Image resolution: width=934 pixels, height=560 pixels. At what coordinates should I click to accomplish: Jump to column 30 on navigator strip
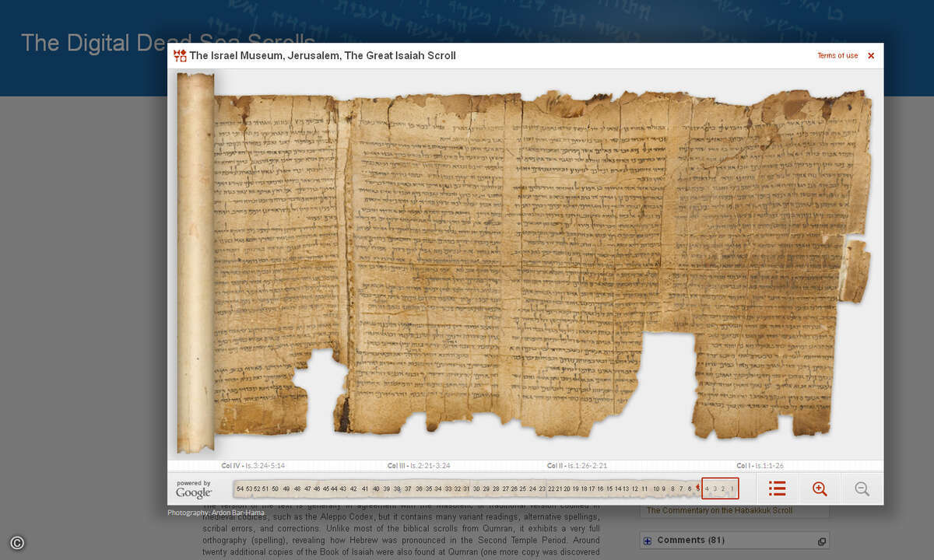(x=476, y=488)
